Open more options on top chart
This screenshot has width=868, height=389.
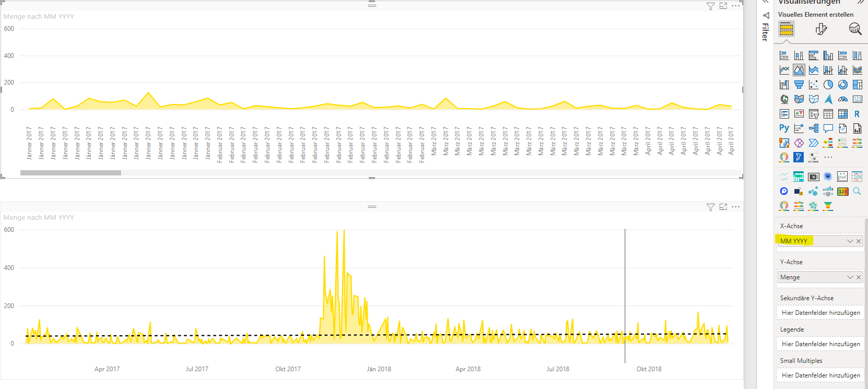(x=736, y=6)
